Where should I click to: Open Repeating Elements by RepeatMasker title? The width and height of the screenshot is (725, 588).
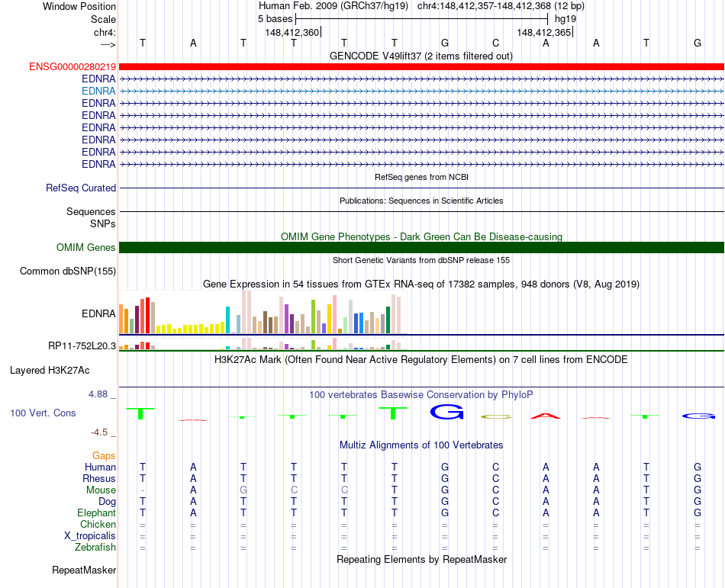(421, 560)
